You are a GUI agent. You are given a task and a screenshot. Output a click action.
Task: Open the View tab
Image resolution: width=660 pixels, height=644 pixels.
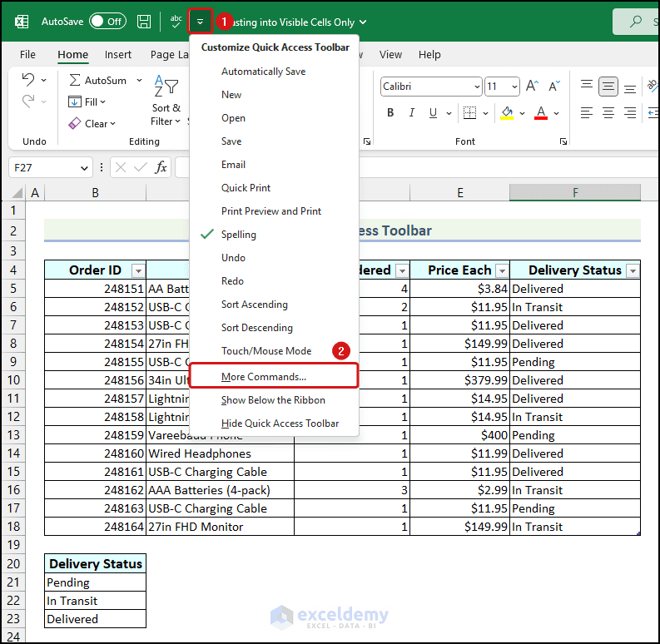pyautogui.click(x=390, y=55)
